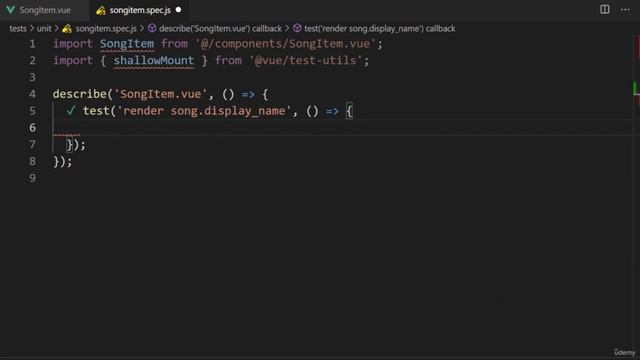Click the test function name on line 5

96,111
